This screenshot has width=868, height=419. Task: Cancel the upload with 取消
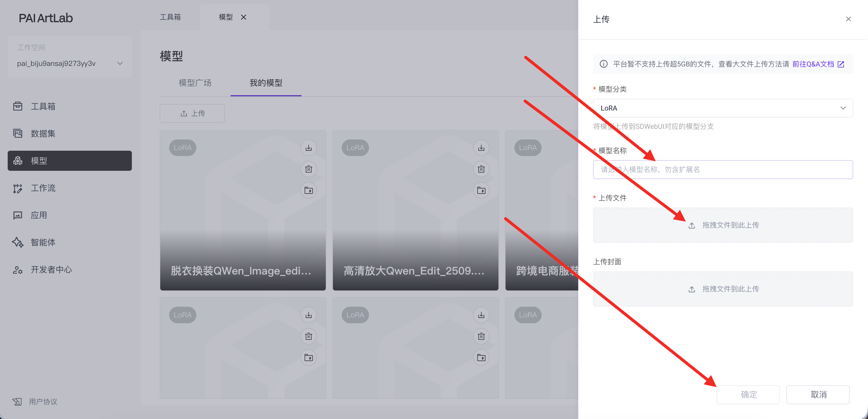pyautogui.click(x=818, y=394)
